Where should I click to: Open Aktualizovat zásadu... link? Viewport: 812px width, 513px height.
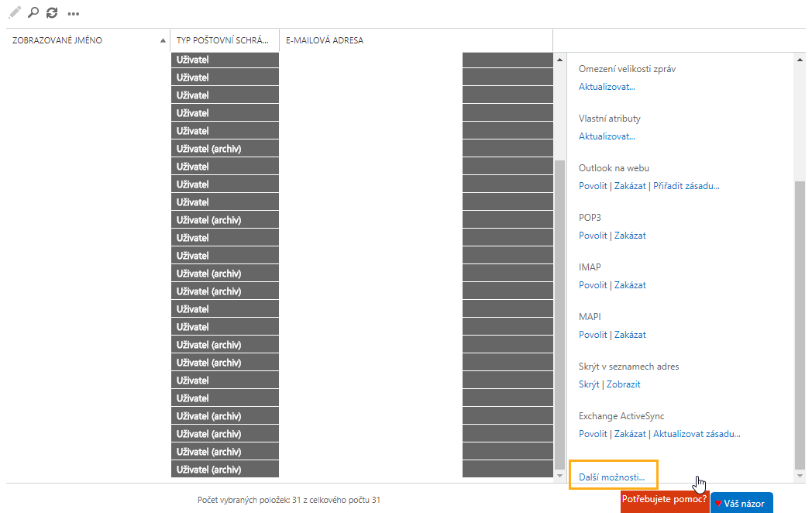tap(697, 434)
